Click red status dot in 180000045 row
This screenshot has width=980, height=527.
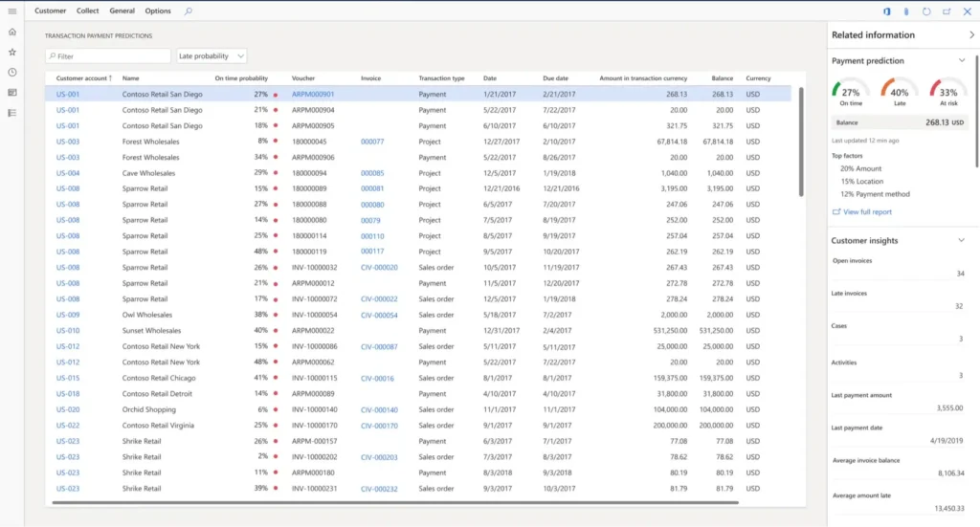click(x=275, y=142)
